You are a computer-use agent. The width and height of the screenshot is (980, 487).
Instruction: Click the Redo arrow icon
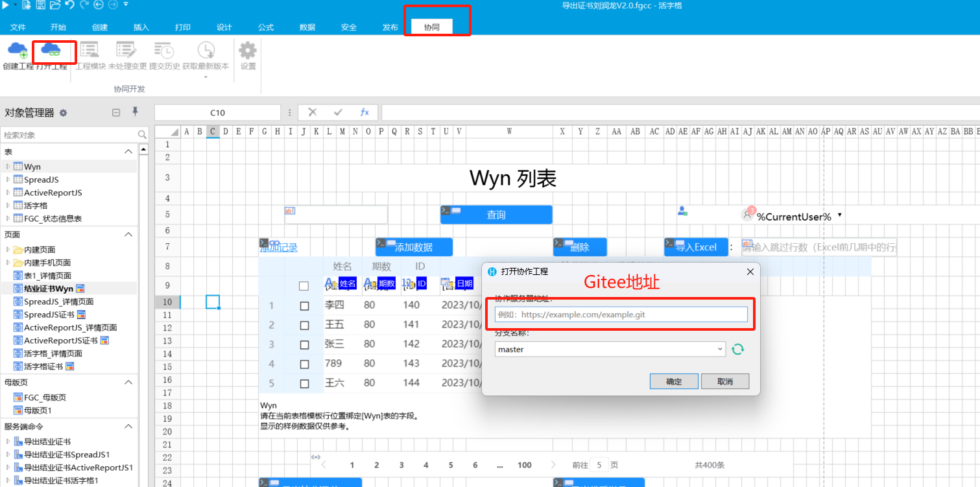click(84, 5)
